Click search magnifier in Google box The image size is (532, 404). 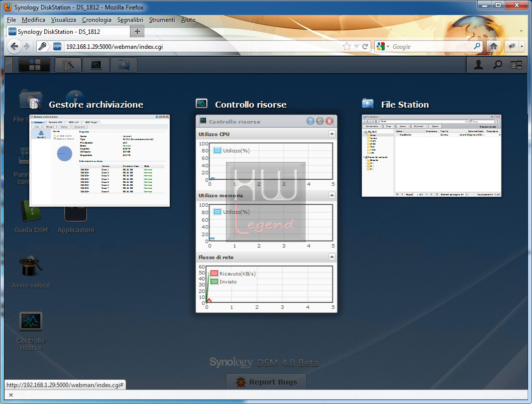[477, 46]
